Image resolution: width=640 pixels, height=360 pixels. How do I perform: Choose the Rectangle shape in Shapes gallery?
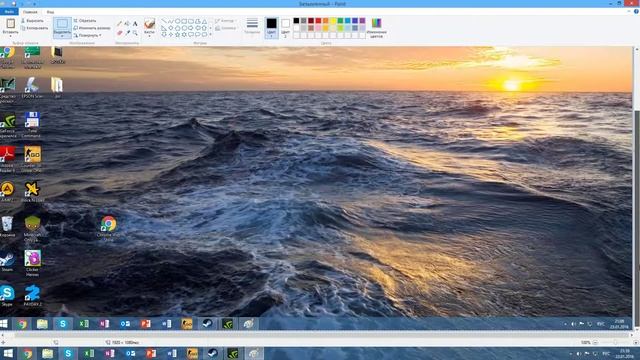184,21
